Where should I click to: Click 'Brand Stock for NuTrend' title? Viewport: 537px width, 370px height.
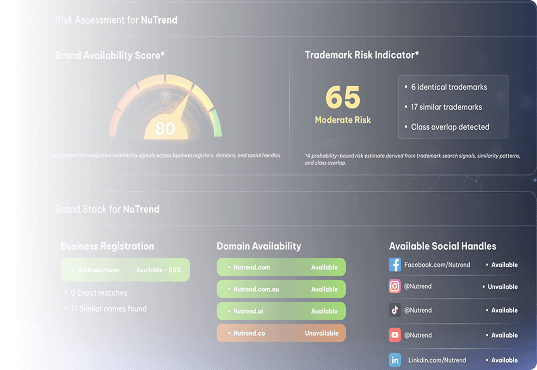tap(108, 209)
